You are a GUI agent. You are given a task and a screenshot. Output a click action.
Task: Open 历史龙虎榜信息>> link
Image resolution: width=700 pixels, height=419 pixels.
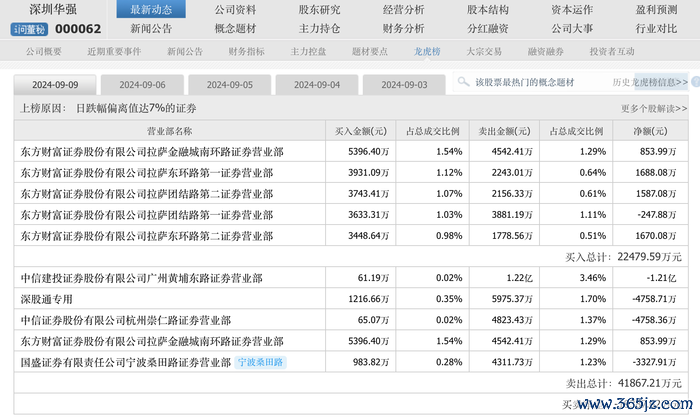pos(650,82)
